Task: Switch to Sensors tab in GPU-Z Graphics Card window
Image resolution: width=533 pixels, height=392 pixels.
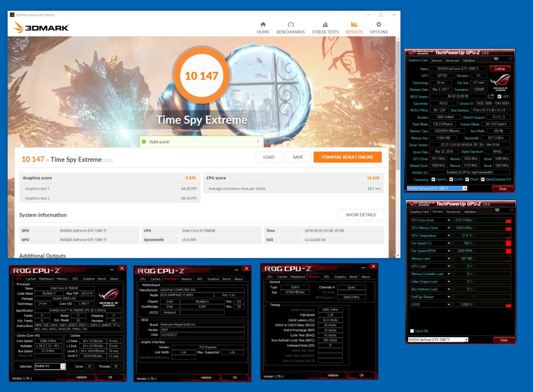Action: click(436, 60)
